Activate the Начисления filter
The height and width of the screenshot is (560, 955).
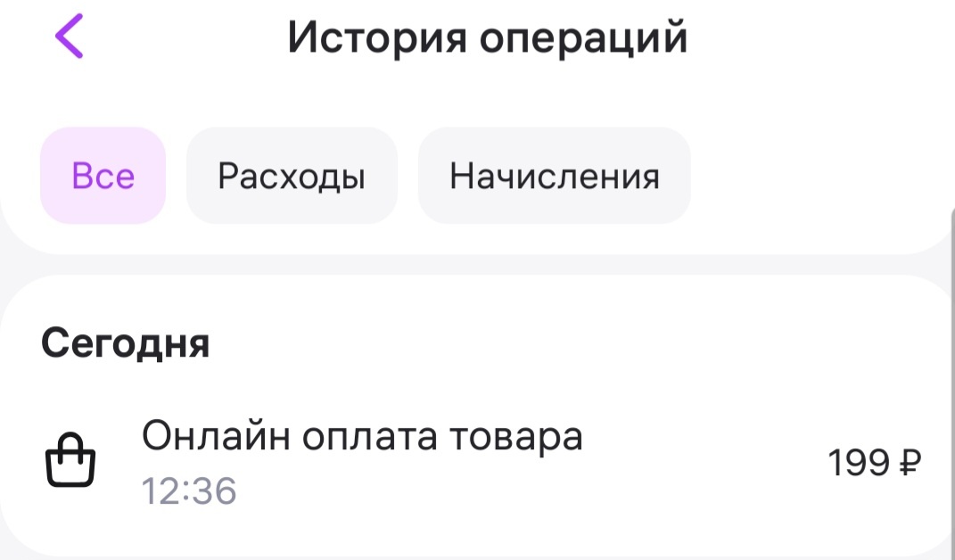(555, 175)
